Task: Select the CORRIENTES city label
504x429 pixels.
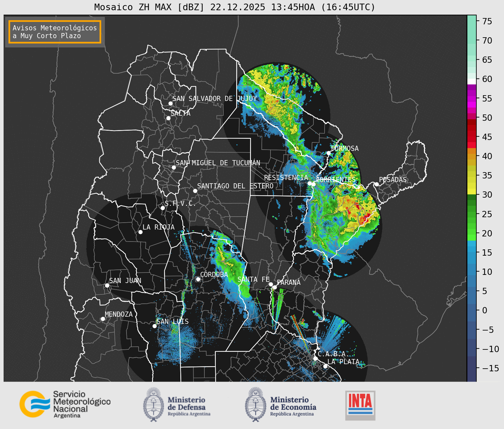Action: 336,180
